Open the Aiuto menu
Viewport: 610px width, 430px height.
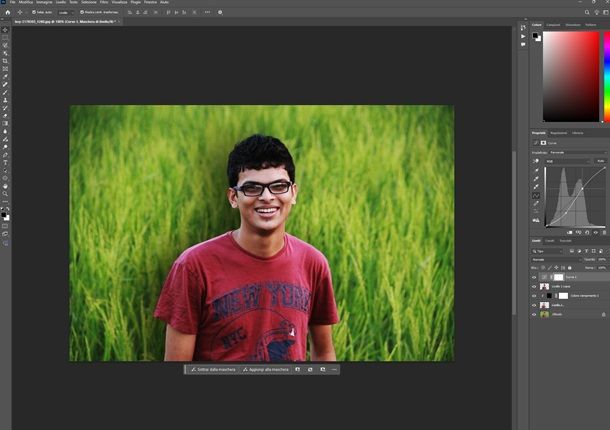pos(165,2)
